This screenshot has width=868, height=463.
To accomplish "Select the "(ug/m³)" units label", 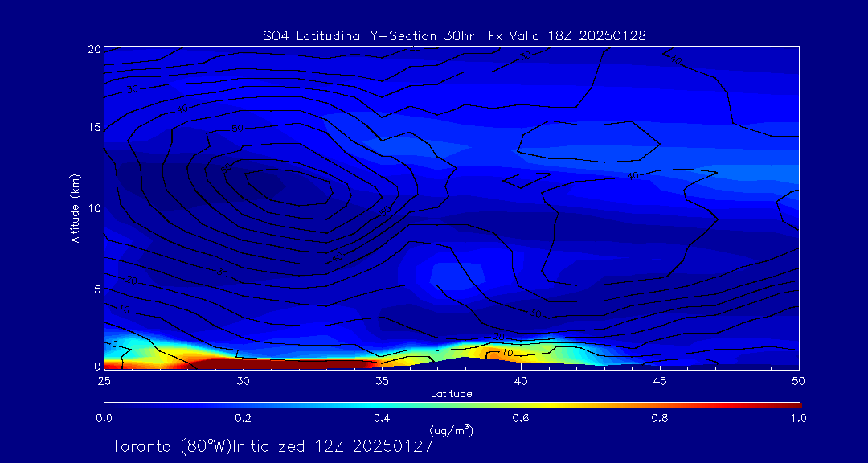I will (x=451, y=430).
